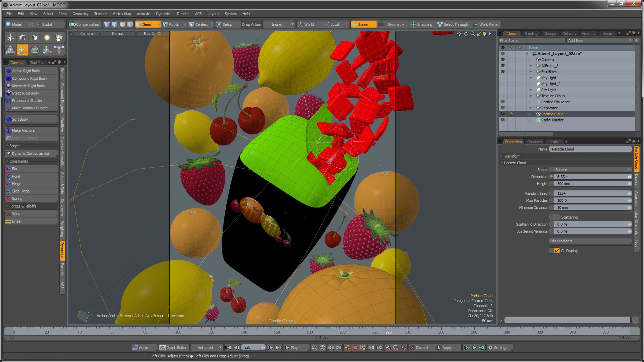Expand the Transform section
The width and height of the screenshot is (644, 362).
502,156
